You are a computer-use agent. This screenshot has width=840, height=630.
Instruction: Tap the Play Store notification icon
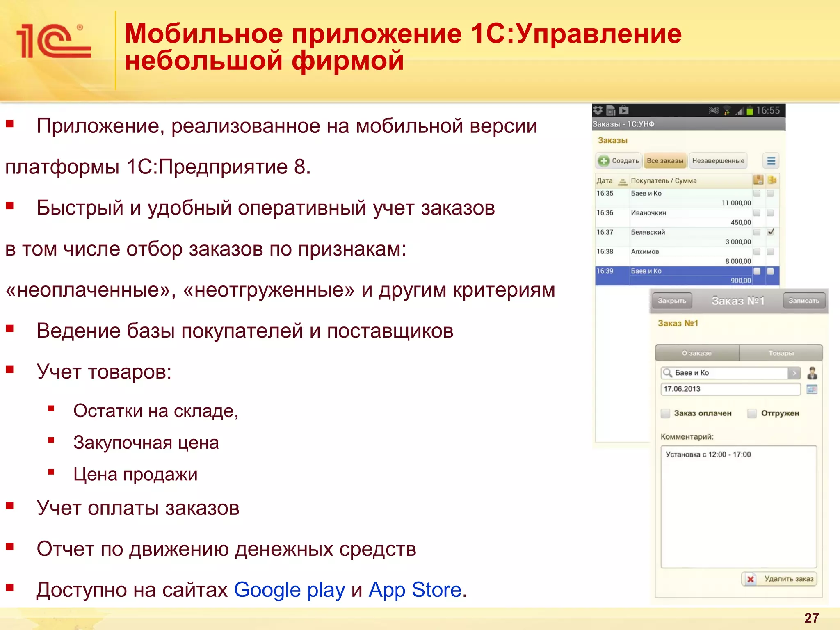(x=624, y=110)
